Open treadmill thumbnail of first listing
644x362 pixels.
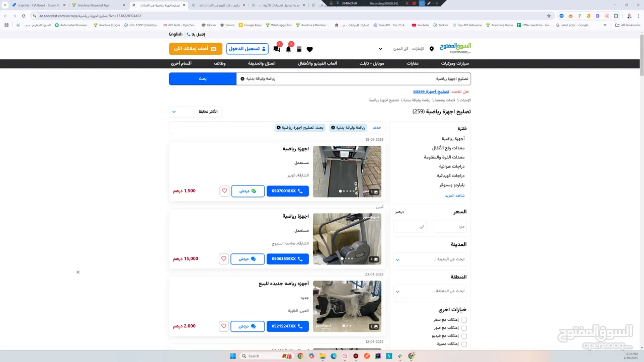(347, 171)
